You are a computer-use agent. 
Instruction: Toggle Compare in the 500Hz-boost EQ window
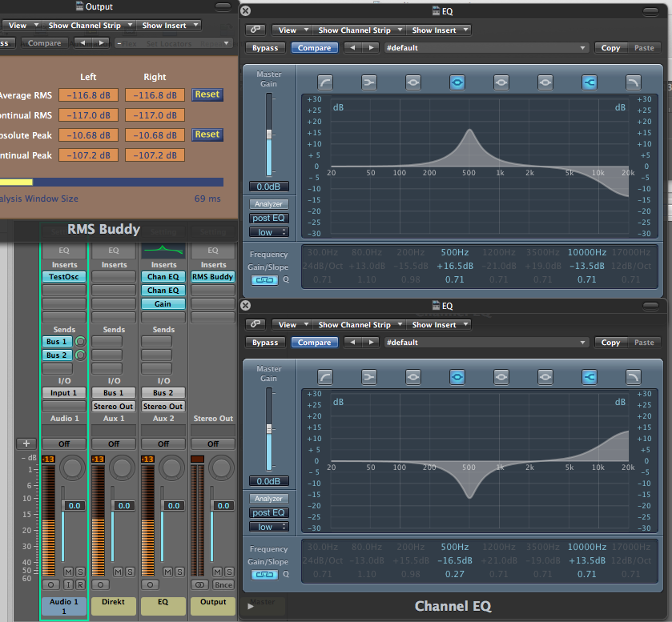[315, 48]
